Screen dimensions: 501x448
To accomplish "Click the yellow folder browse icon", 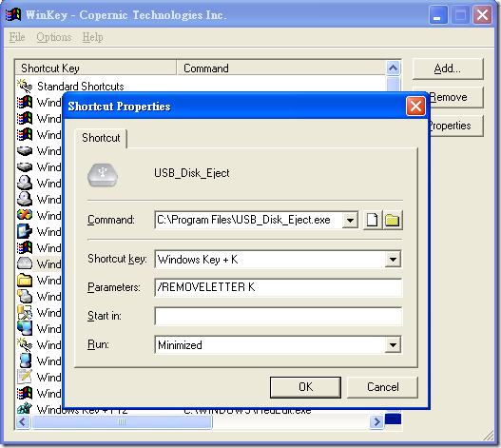I will tap(393, 220).
